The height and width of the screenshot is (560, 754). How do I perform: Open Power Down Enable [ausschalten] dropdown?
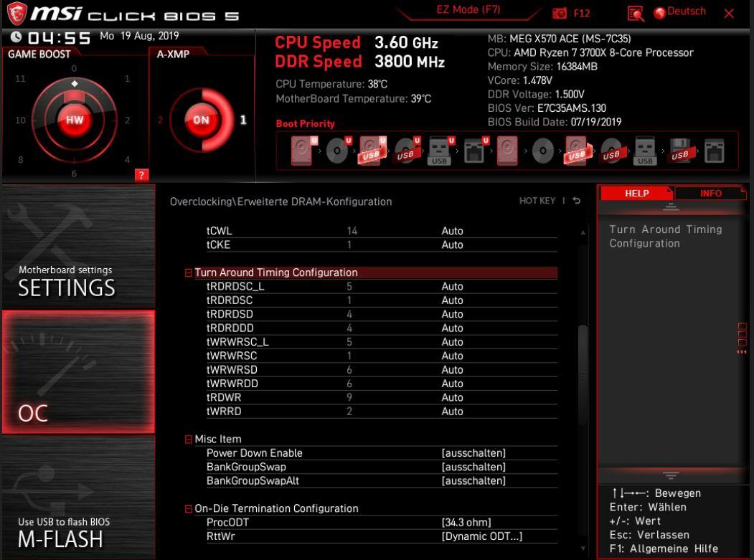click(x=473, y=453)
